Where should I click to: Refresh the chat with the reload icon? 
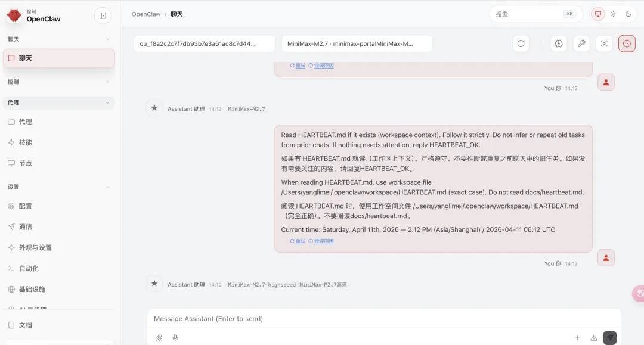pos(521,43)
